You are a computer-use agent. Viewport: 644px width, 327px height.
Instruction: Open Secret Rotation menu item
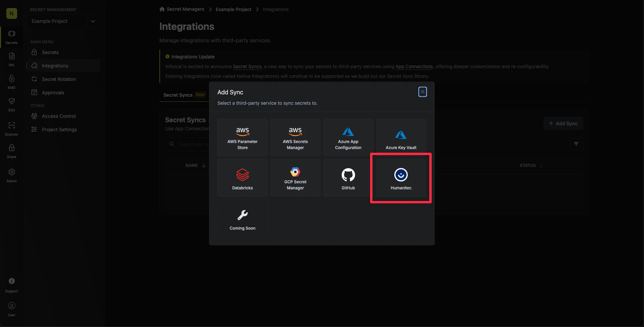[64, 79]
